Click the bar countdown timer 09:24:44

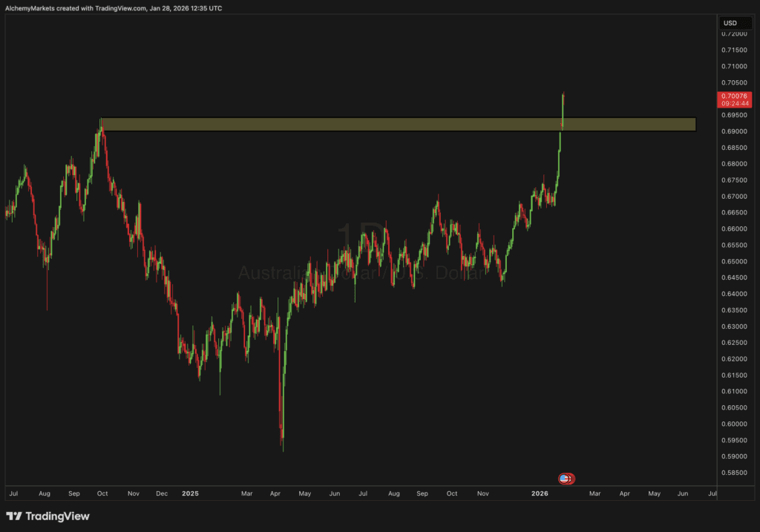point(734,104)
